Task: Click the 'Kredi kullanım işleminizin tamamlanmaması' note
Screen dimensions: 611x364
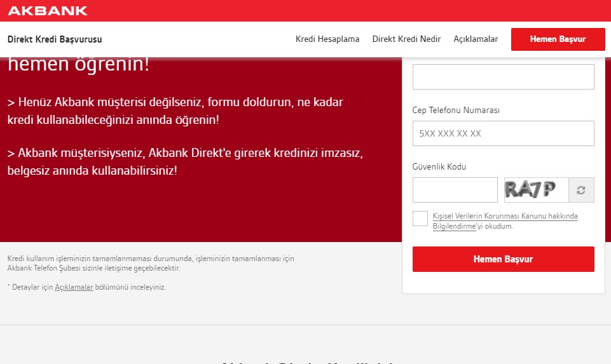Action: point(151,263)
